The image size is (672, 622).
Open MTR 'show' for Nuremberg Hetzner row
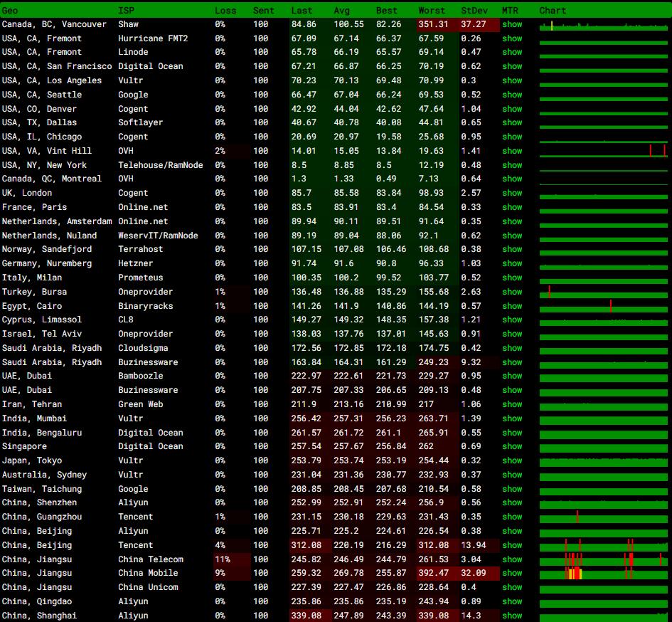(512, 263)
